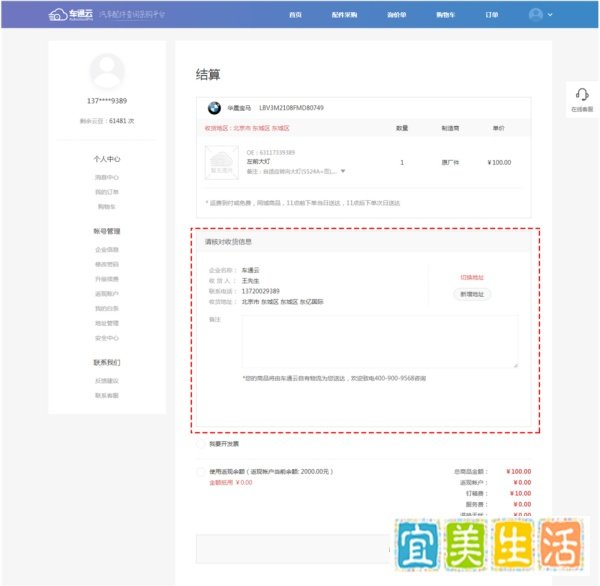Screen dimensions: 600x586
Task: Open 联系客服 in the sidebar
Action: 107,395
